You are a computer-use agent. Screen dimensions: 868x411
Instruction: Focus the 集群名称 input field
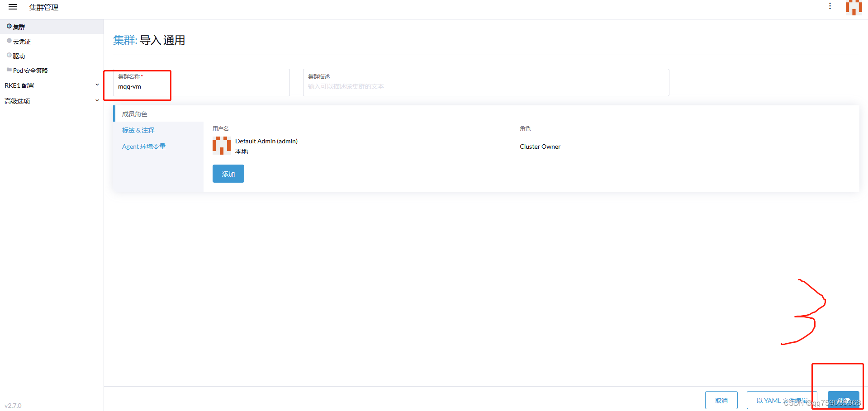201,82
